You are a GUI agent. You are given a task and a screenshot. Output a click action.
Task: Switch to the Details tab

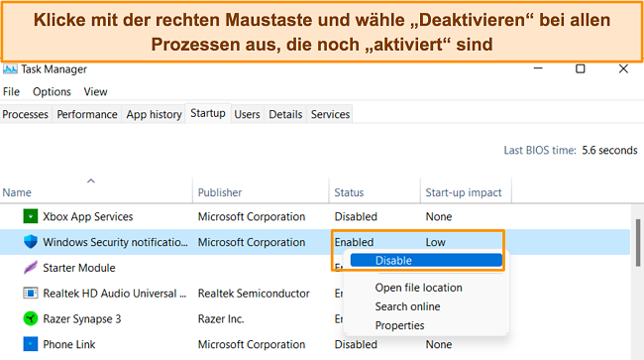(285, 114)
